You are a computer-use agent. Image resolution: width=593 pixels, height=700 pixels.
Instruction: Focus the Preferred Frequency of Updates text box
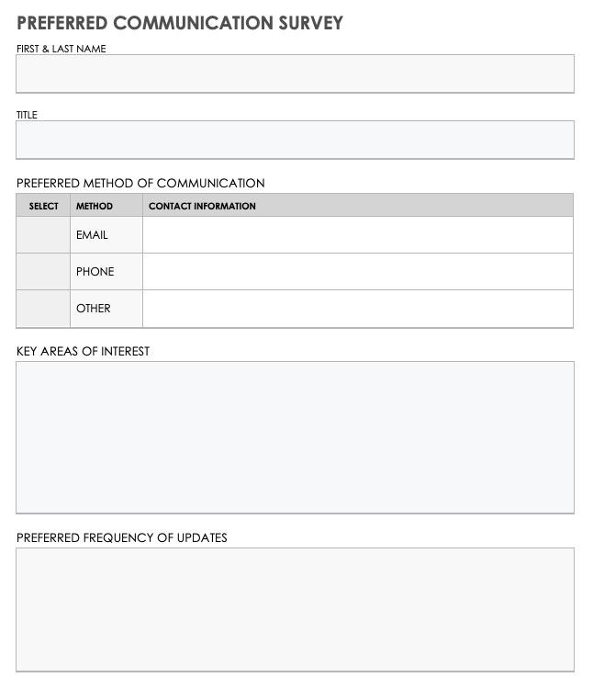point(295,609)
